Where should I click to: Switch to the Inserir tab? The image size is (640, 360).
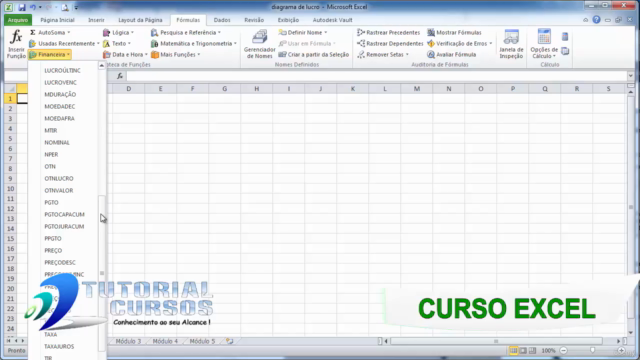click(x=96, y=20)
